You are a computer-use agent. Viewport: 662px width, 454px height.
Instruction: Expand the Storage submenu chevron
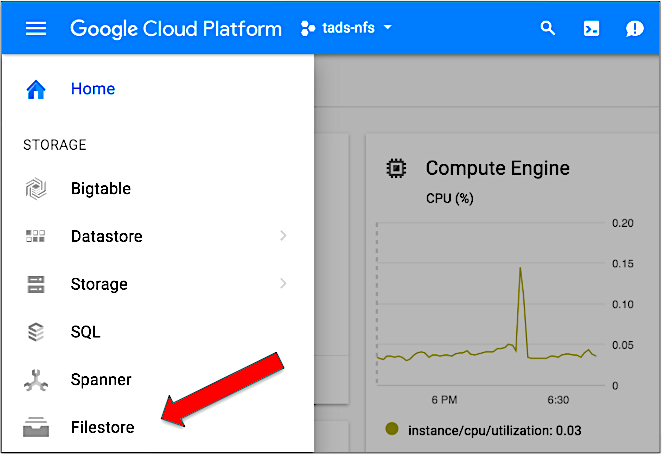pos(284,284)
